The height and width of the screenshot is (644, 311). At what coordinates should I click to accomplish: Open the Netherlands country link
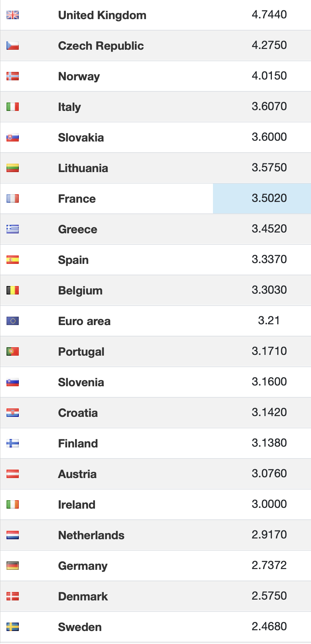(x=91, y=535)
